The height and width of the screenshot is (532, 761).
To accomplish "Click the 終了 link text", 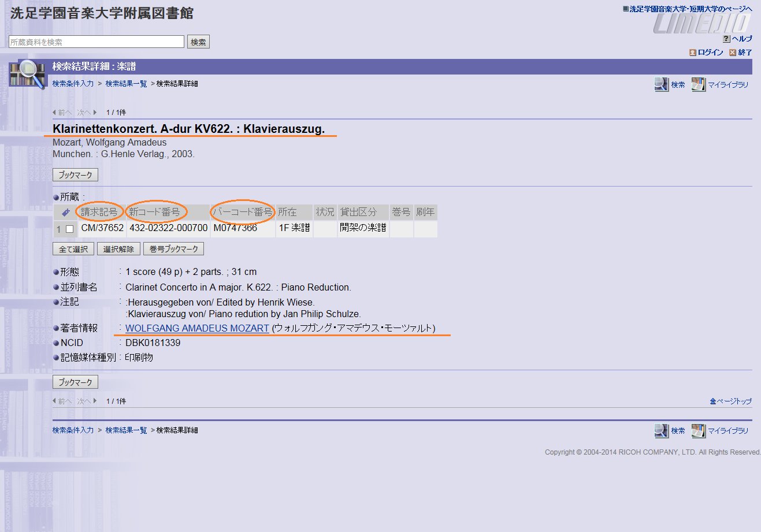I will pyautogui.click(x=745, y=53).
